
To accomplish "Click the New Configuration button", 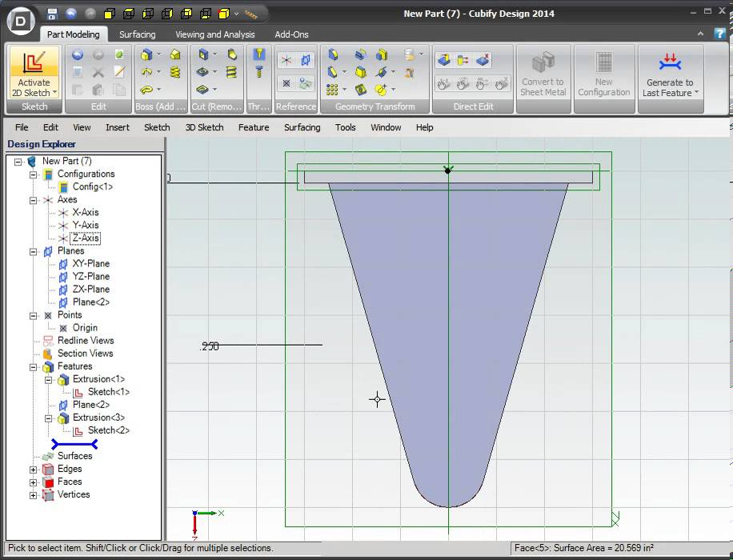I will (x=603, y=74).
